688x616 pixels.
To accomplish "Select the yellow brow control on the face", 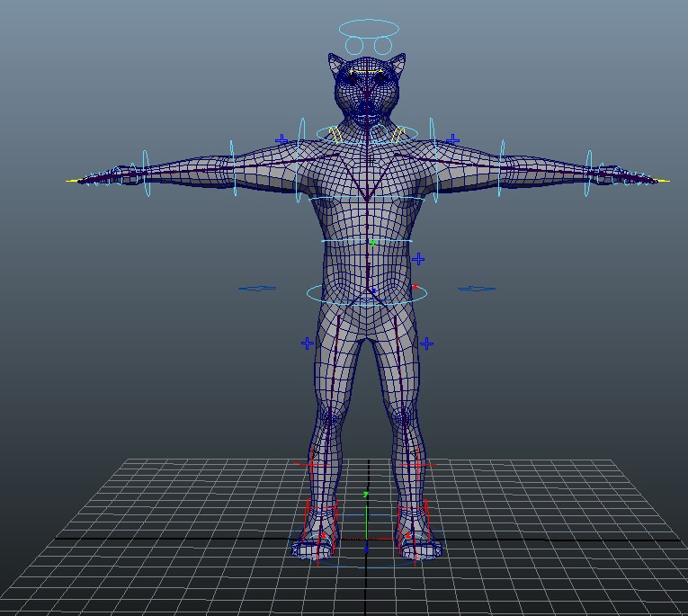I will click(366, 72).
